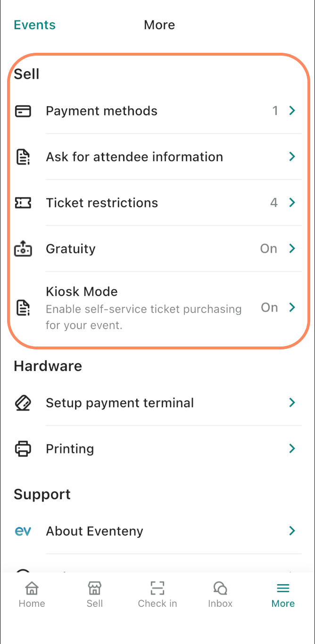Screen dimensions: 315x644
Task: Tap the Payment methods card icon
Action: 23,111
